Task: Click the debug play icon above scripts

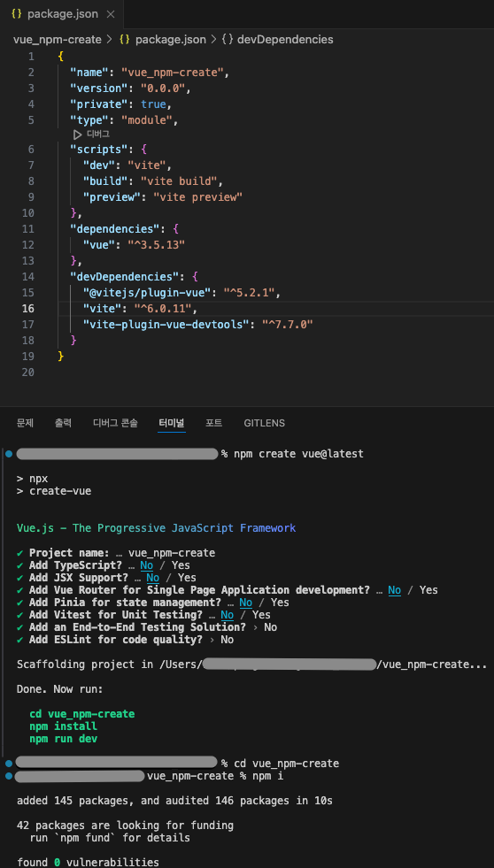Action: (x=78, y=134)
